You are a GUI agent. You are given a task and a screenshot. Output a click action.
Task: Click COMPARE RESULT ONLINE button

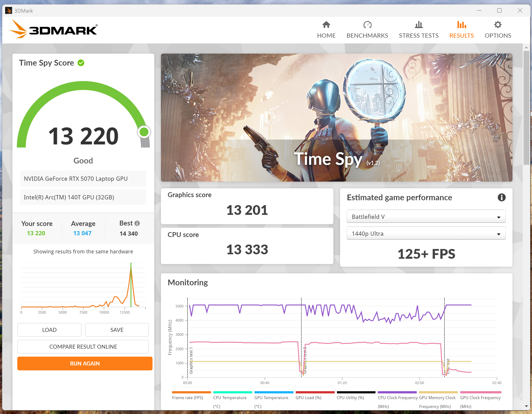point(83,347)
